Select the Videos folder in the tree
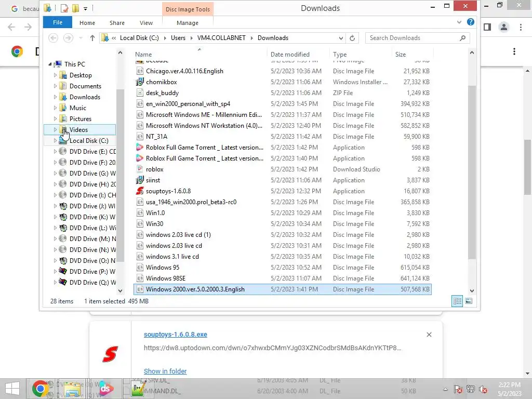This screenshot has width=532, height=399. [79, 129]
